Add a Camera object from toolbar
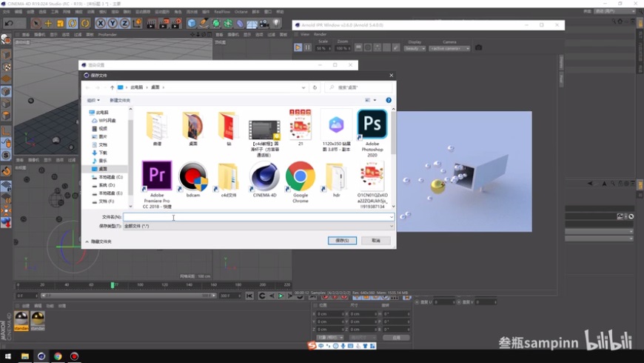The height and width of the screenshot is (363, 644). tap(264, 24)
